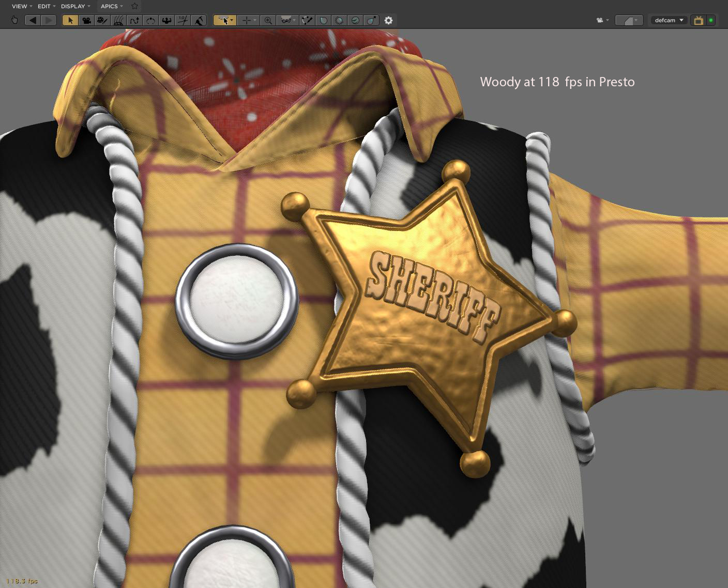Go forward with right arrow button

pyautogui.click(x=49, y=20)
